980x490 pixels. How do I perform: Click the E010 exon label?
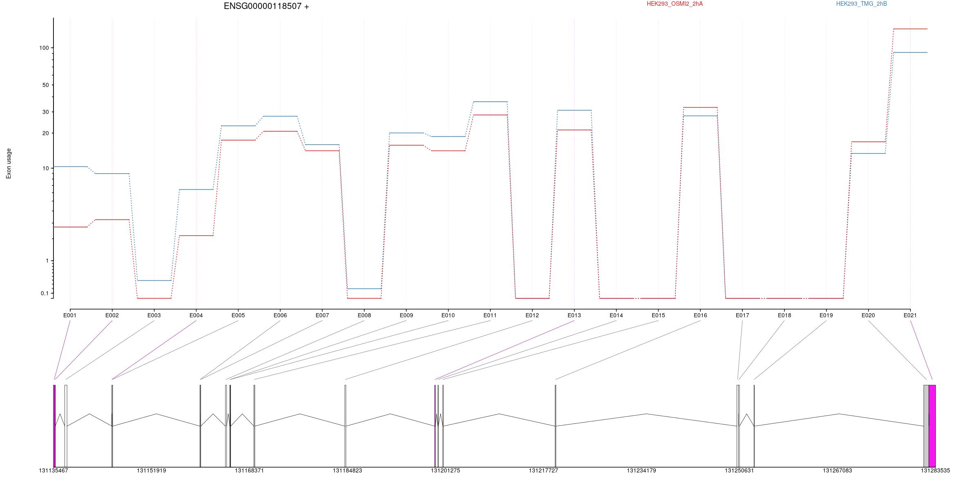pyautogui.click(x=448, y=315)
